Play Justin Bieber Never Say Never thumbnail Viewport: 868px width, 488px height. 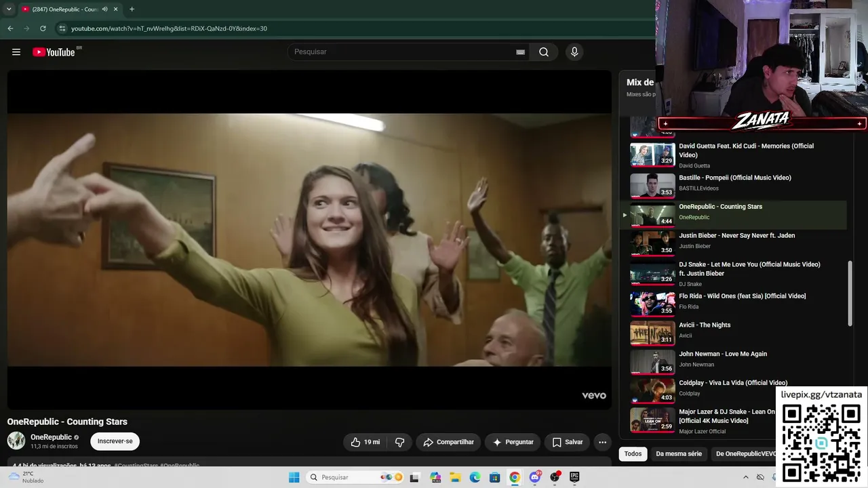click(652, 243)
